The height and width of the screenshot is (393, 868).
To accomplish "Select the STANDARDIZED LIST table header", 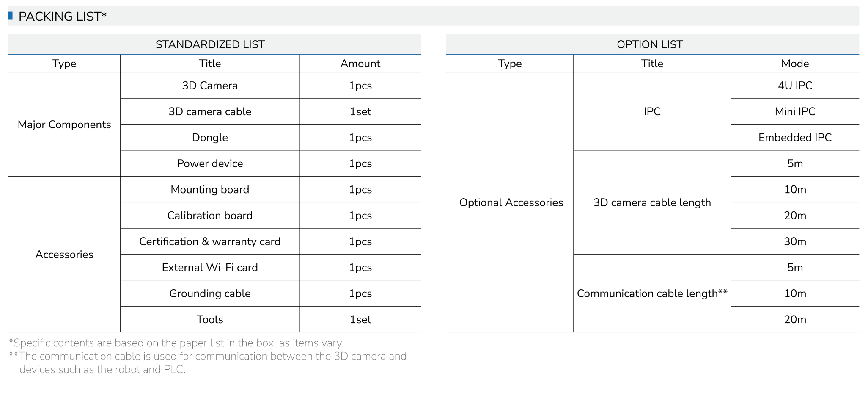I will pos(210,44).
